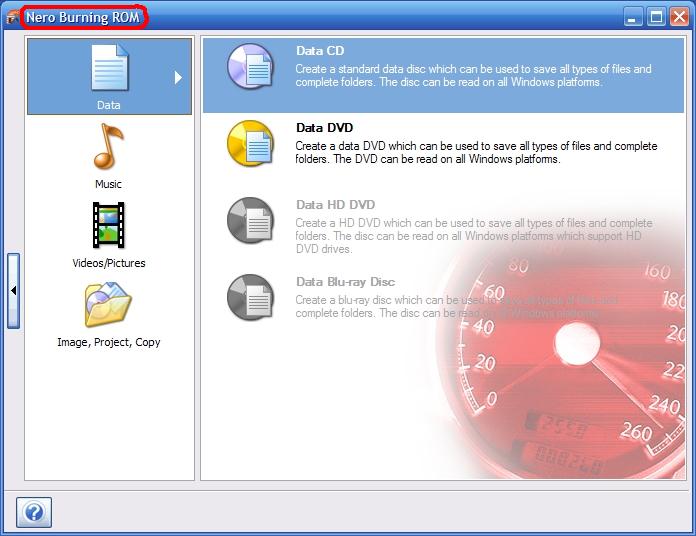696x536 pixels.
Task: Collapse the left side panel arrow handle
Action: [13, 291]
